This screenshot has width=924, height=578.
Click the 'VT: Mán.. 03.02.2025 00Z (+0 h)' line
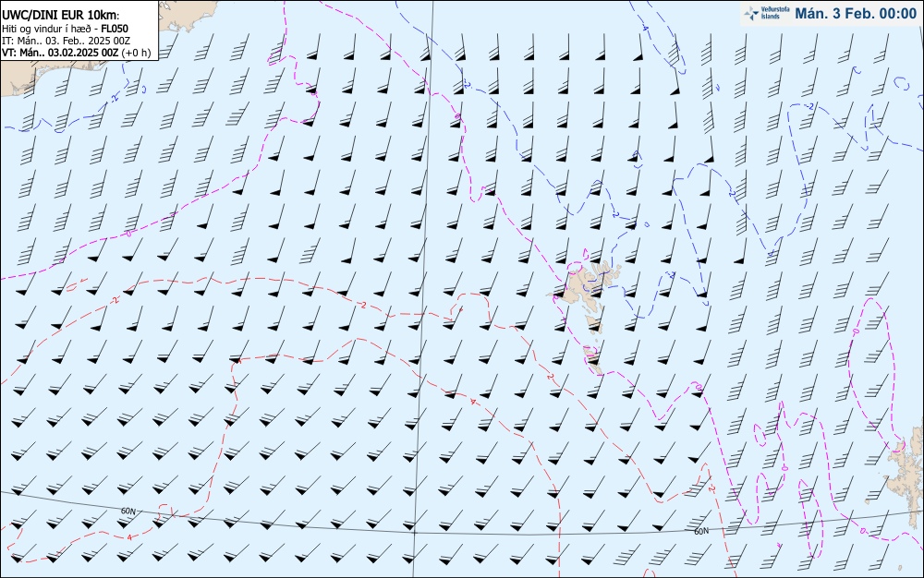point(76,53)
